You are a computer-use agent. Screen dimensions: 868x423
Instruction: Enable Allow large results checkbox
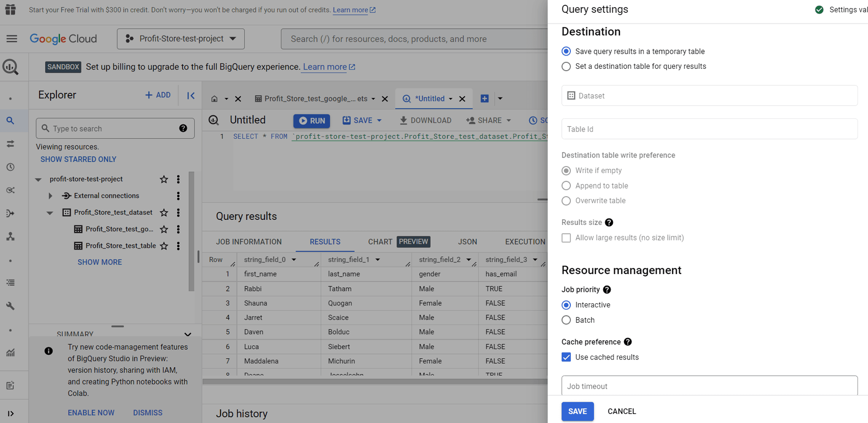click(566, 238)
